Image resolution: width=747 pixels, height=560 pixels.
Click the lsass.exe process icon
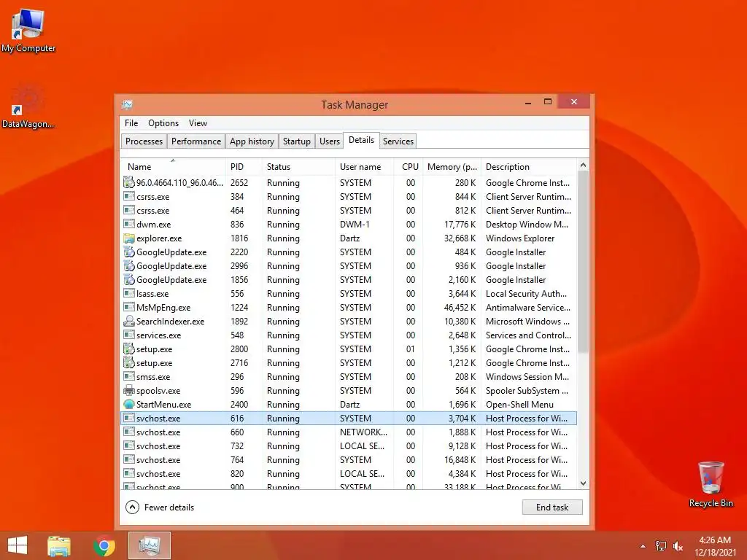[x=128, y=293]
